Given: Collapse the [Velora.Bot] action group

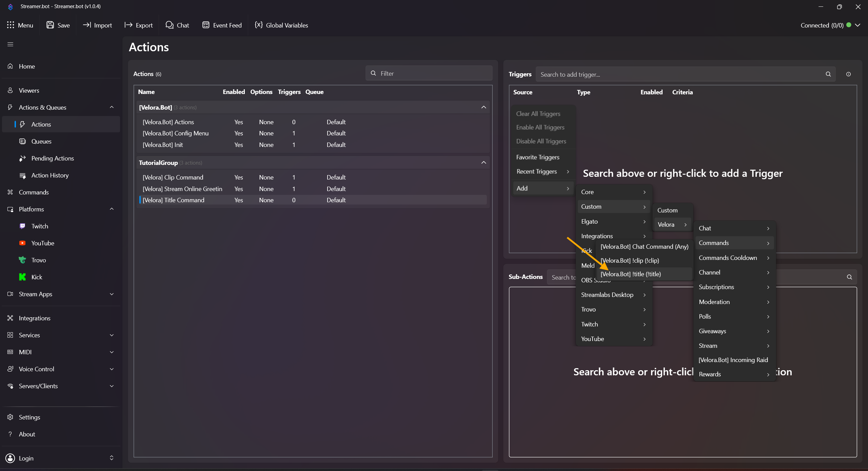Looking at the screenshot, I should click(484, 107).
